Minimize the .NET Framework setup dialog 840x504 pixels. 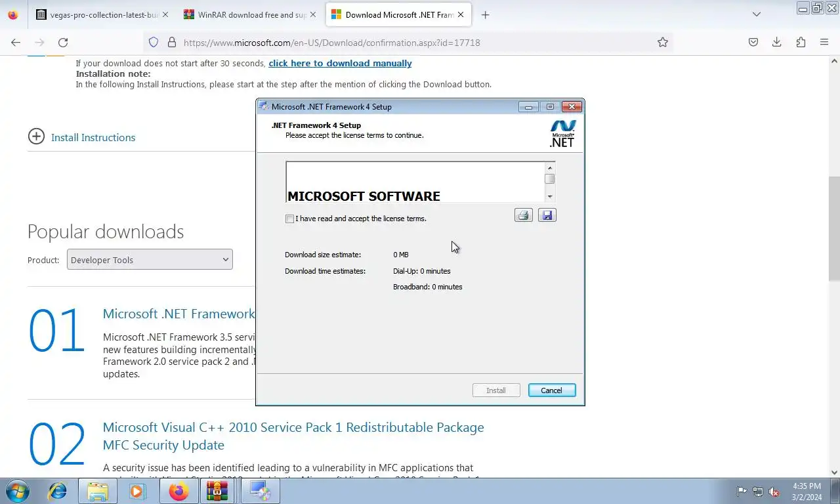pos(528,106)
